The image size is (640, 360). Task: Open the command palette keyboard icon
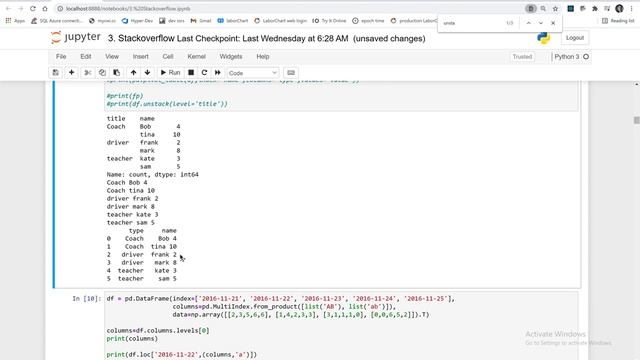[x=291, y=73]
